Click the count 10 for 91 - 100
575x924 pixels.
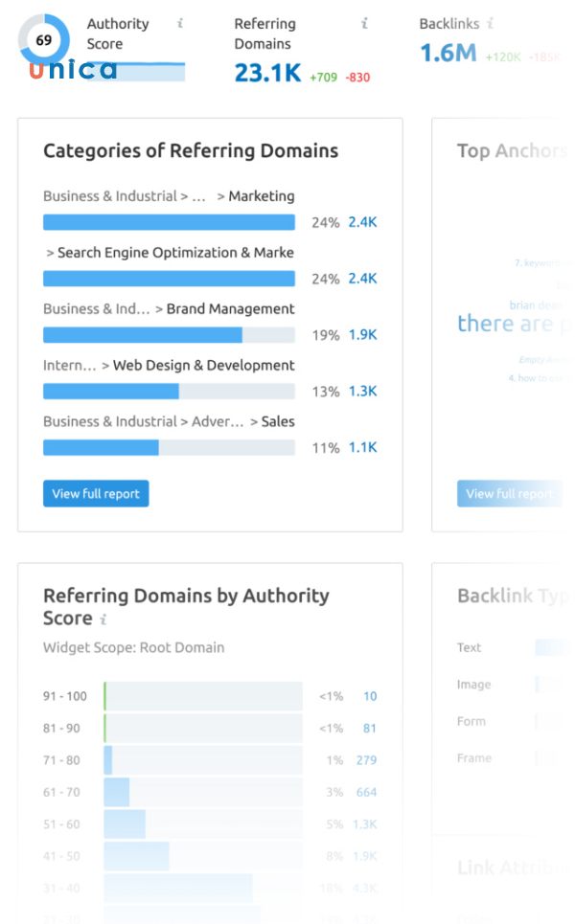point(370,696)
